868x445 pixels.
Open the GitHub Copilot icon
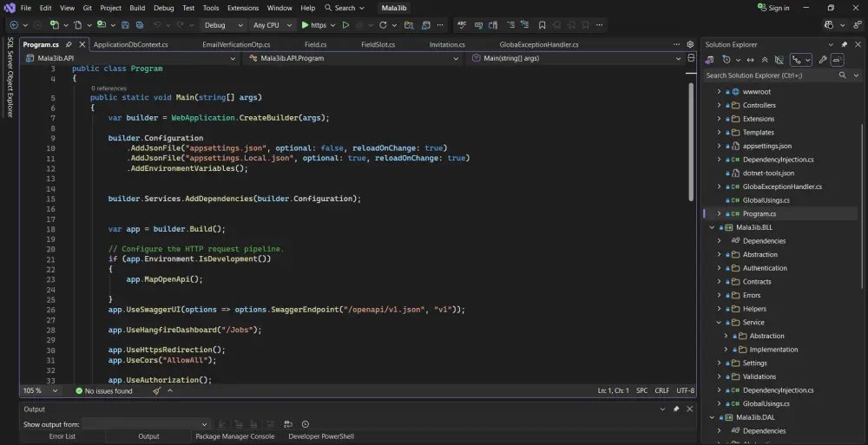pyautogui.click(x=829, y=25)
